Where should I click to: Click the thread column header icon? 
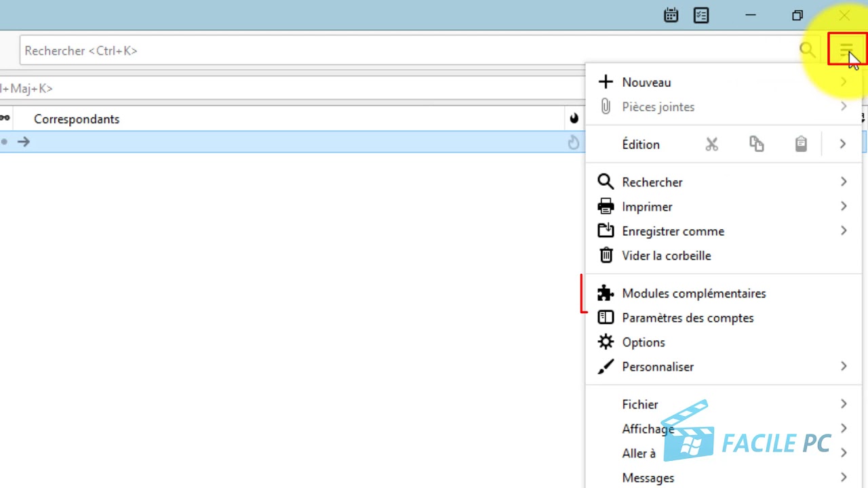[5, 118]
